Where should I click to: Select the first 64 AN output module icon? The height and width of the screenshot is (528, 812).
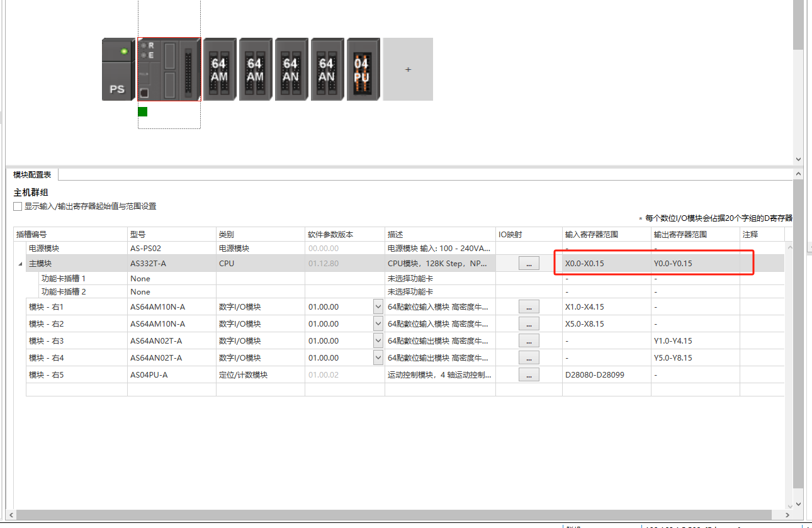291,69
